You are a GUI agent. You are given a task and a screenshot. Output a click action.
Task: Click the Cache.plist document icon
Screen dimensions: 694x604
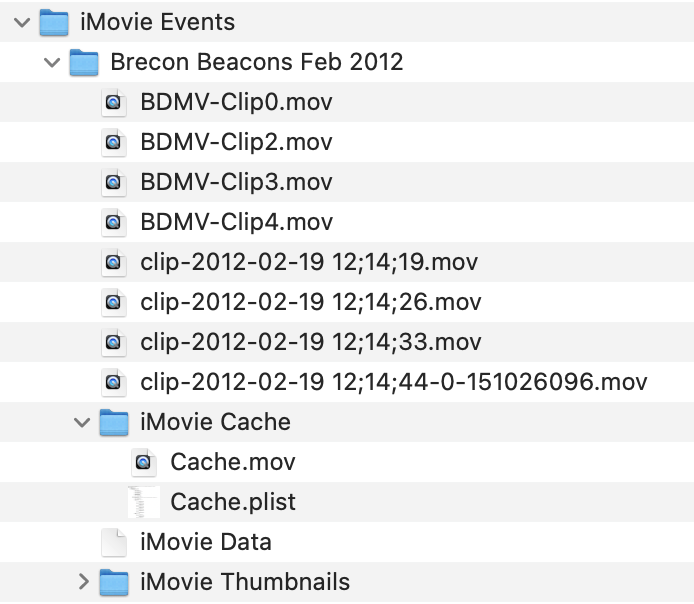pyautogui.click(x=144, y=502)
